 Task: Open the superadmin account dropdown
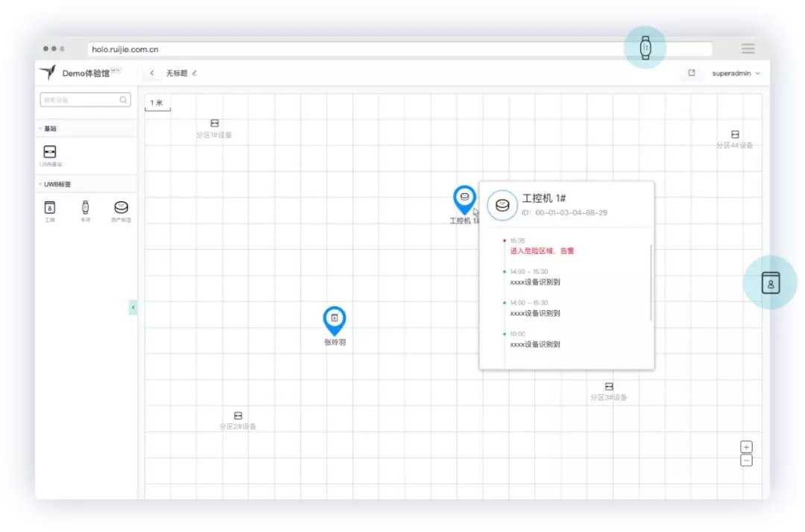(736, 73)
